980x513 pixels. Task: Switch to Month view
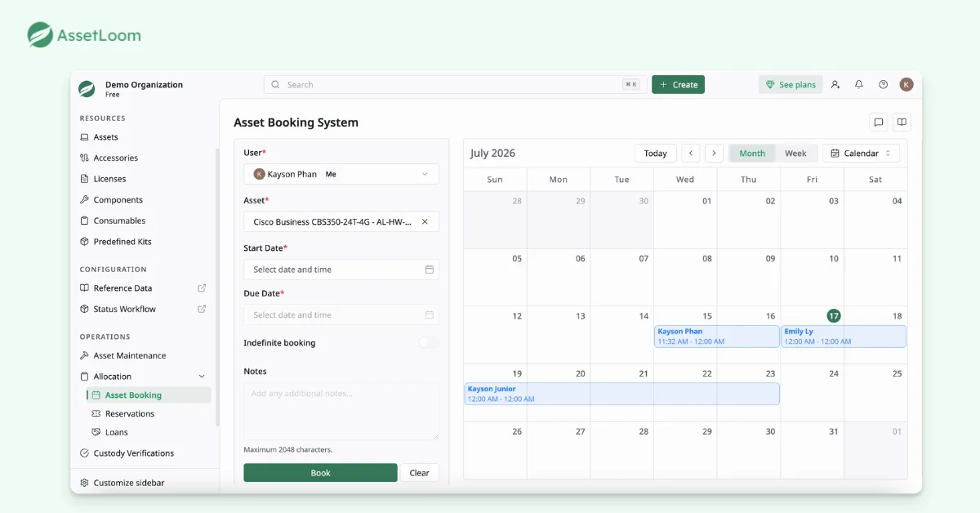(752, 154)
